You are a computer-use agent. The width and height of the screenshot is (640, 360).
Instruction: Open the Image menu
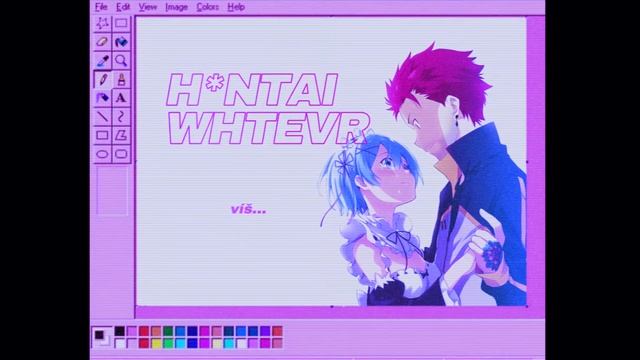click(176, 7)
